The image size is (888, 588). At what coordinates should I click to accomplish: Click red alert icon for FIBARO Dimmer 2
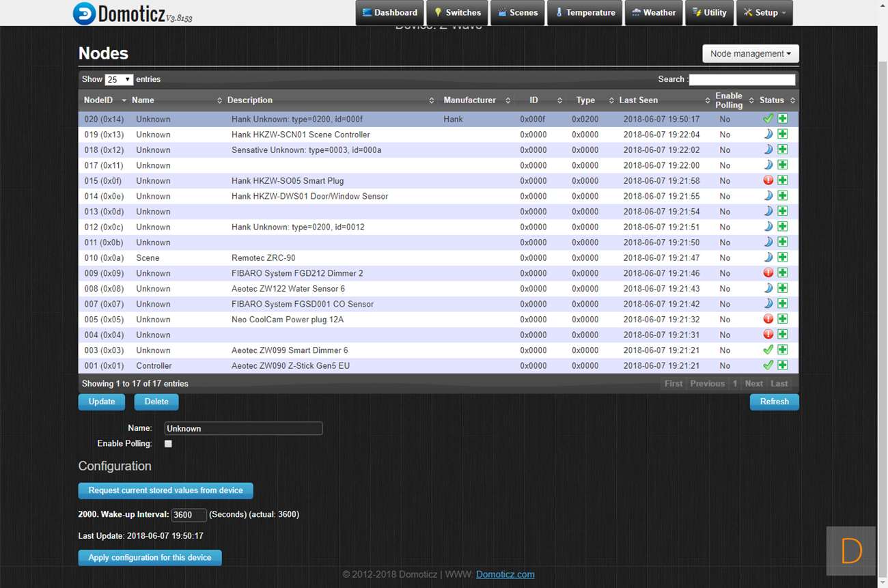pyautogui.click(x=768, y=273)
